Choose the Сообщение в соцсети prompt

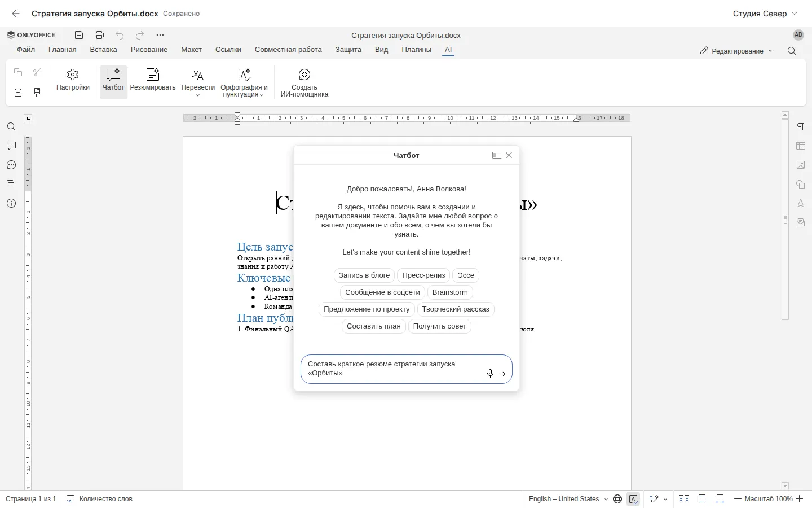382,292
